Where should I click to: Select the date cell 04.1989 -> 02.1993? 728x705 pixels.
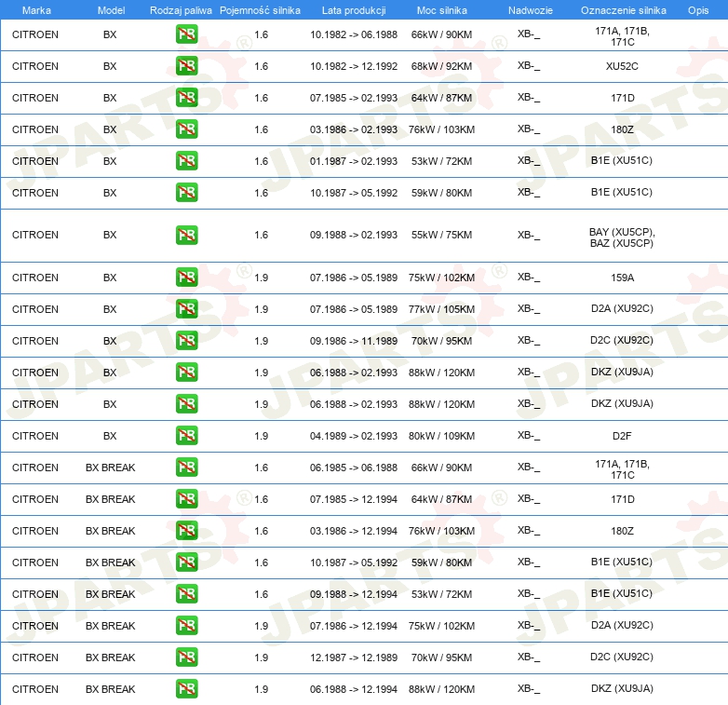point(354,436)
